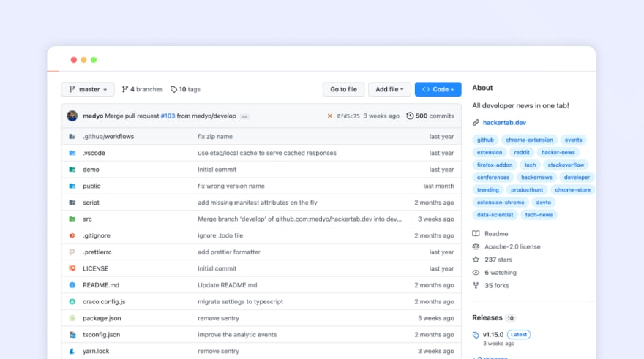Click the medyo author avatar
644x359 pixels.
[72, 116]
